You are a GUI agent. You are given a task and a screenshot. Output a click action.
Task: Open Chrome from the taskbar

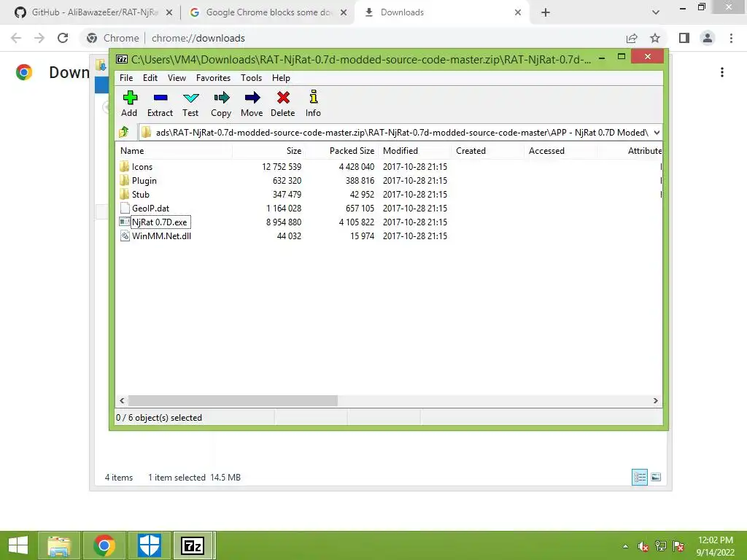(104, 545)
